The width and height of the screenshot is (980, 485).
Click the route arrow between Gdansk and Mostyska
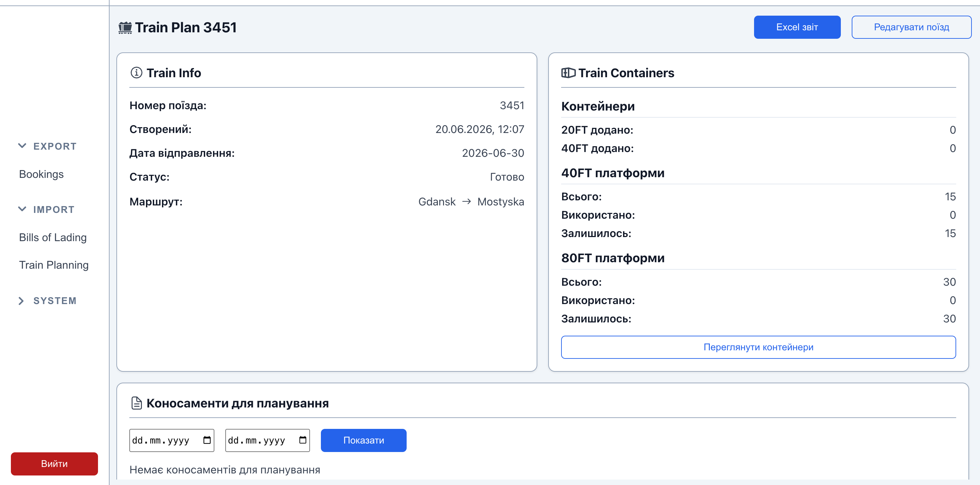click(467, 201)
